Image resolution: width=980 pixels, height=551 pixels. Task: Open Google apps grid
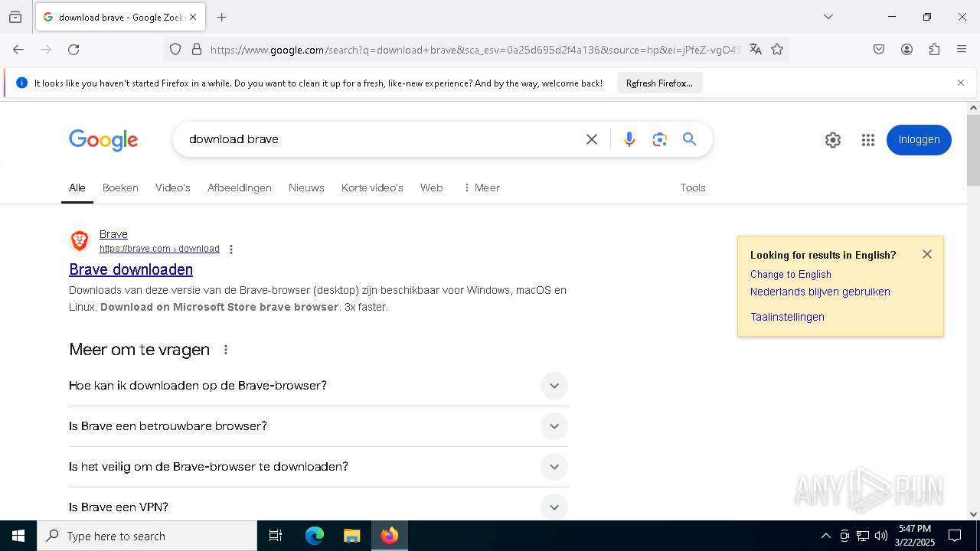click(x=867, y=140)
